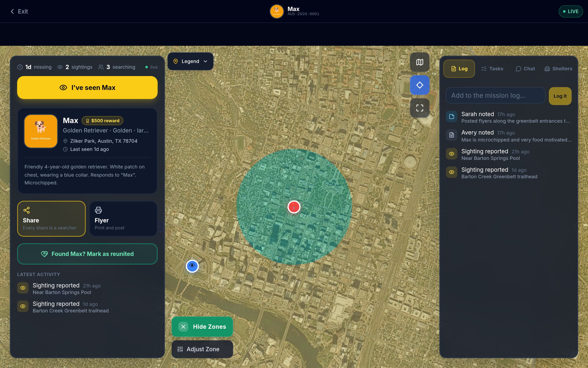The image size is (588, 368).
Task: Open the Flyer print and post card
Action: coord(123,219)
